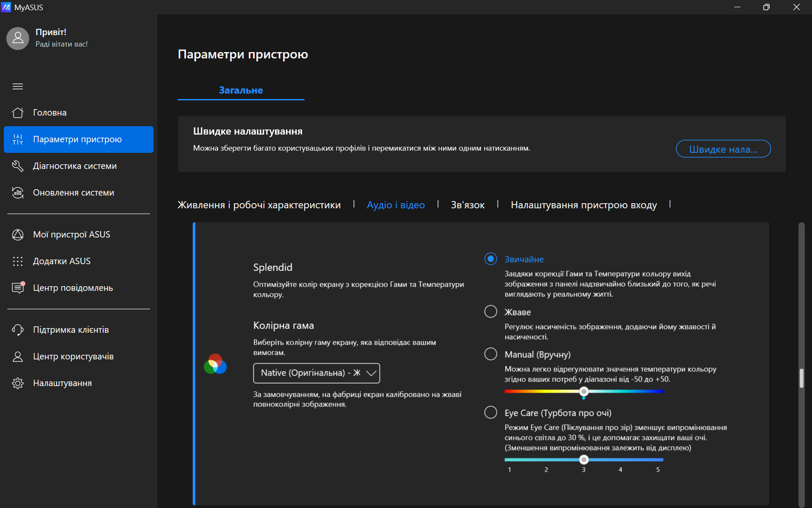Select the Manual (Вручну) radio option

pos(491,354)
